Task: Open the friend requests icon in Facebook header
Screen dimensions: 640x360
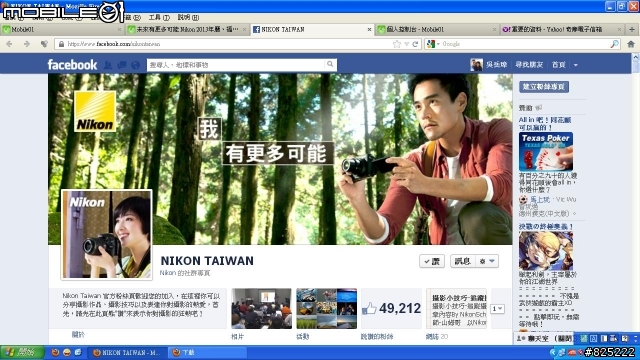Action: coord(108,65)
